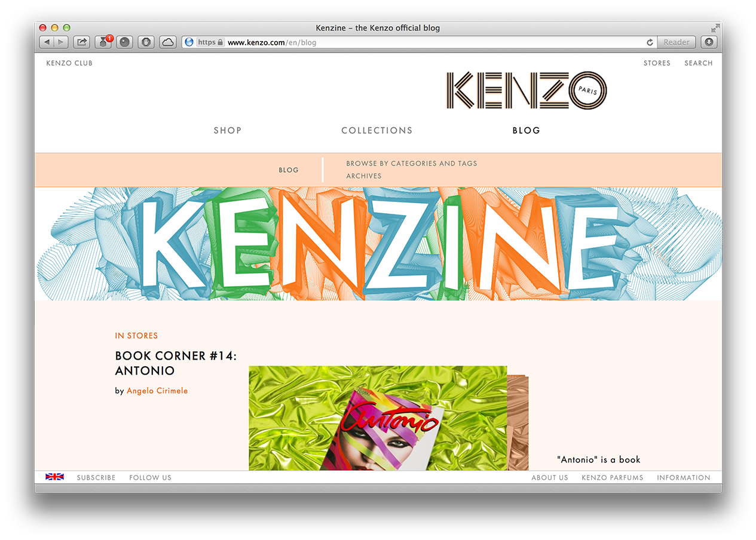The height and width of the screenshot is (540, 756).
Task: Click the UK flag language selector
Action: click(x=54, y=477)
